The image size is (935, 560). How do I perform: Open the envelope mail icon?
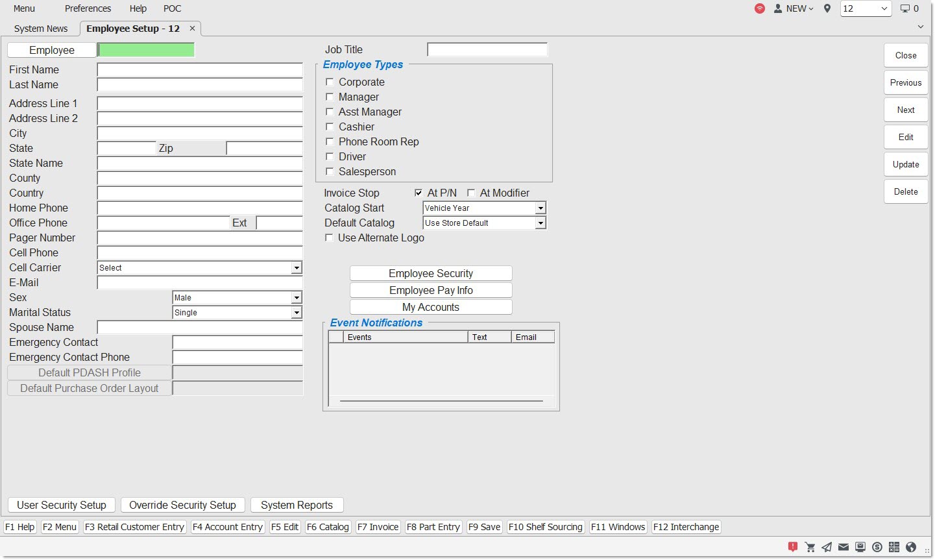pos(844,547)
